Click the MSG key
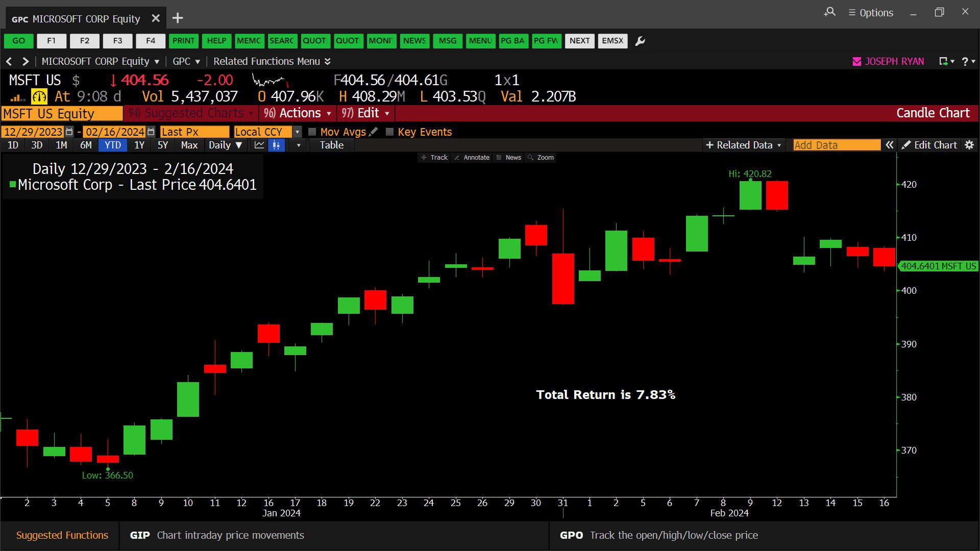 pyautogui.click(x=448, y=41)
